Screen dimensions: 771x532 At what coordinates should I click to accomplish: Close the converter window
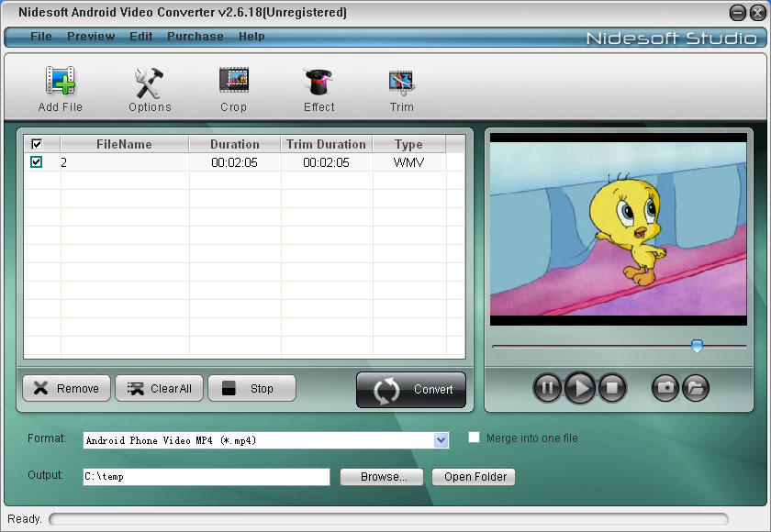click(758, 13)
